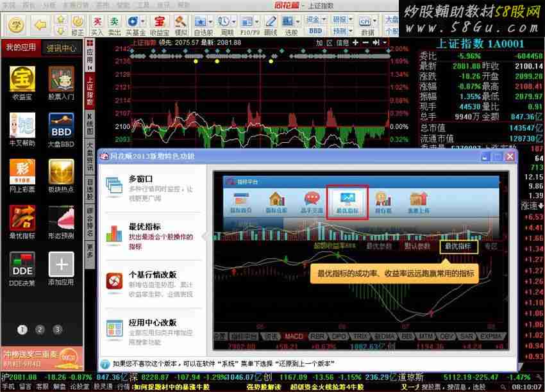The image size is (545, 392).
Task: Select the 上证指数 vertical tab
Action: 90,90
